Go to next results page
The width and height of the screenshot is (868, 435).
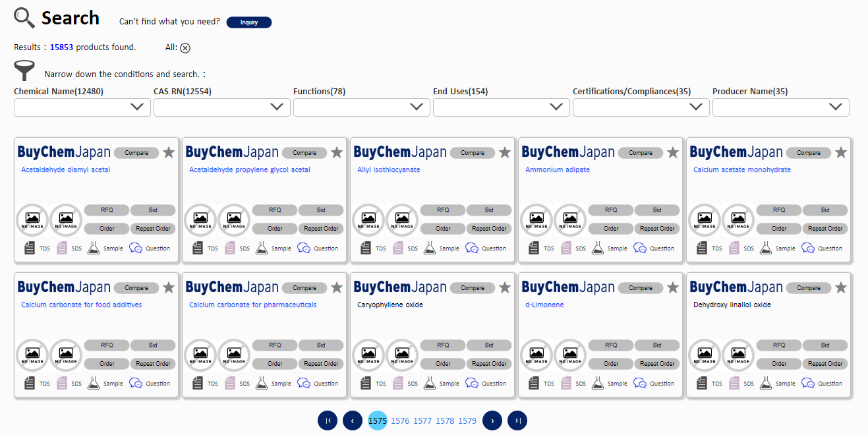coord(492,420)
